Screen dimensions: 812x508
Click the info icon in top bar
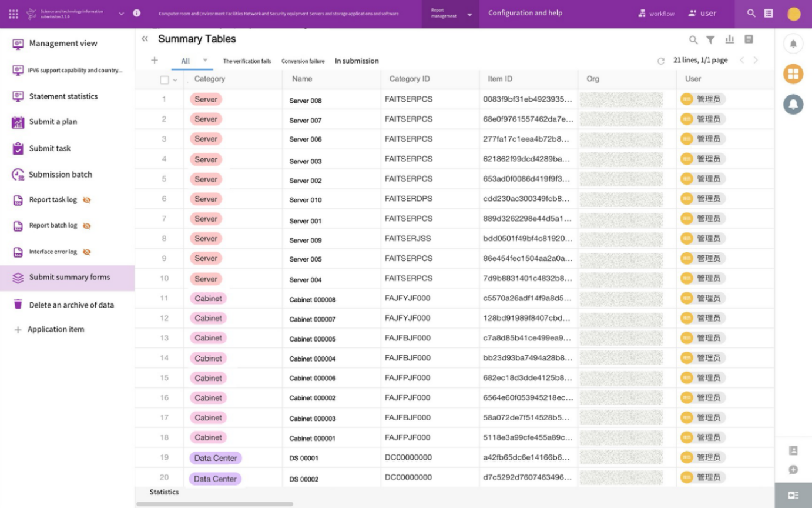click(137, 13)
